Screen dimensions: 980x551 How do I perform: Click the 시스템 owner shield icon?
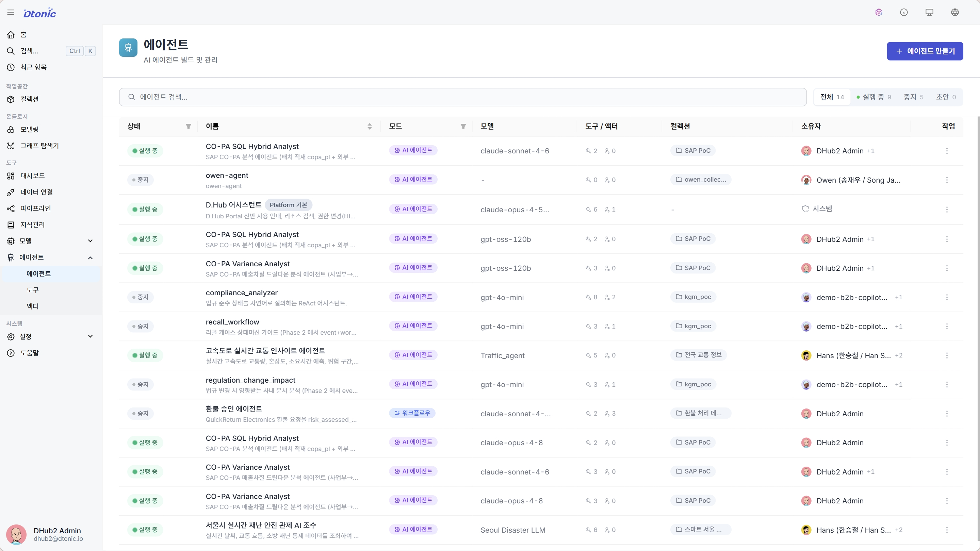805,209
